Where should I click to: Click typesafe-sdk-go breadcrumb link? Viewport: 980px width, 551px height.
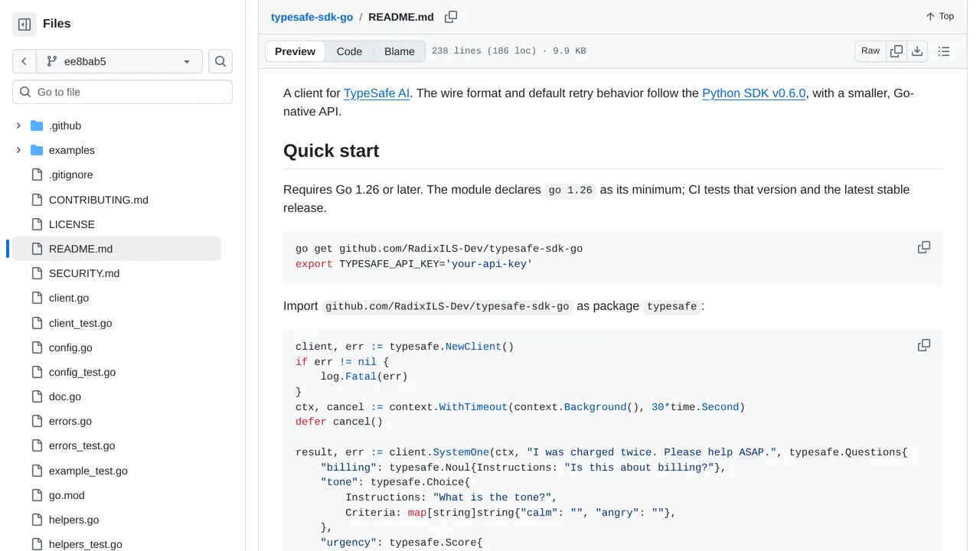312,17
